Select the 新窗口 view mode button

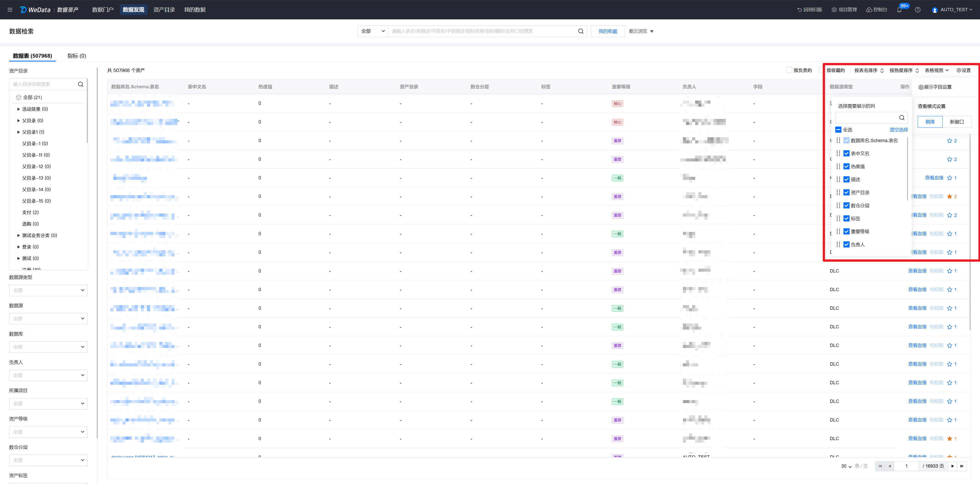click(x=957, y=122)
